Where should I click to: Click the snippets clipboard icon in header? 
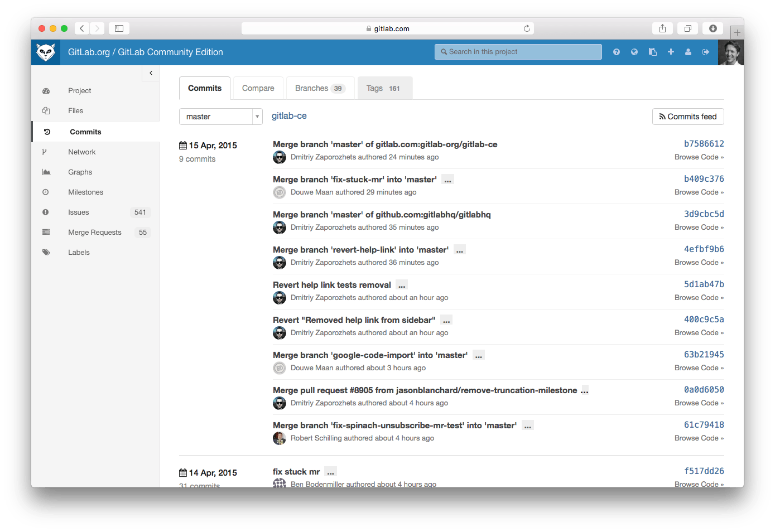653,52
